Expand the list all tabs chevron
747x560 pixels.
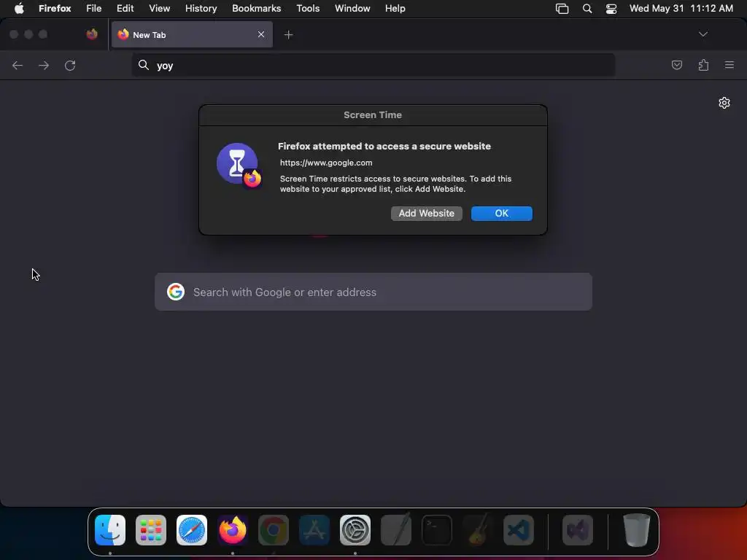(703, 34)
